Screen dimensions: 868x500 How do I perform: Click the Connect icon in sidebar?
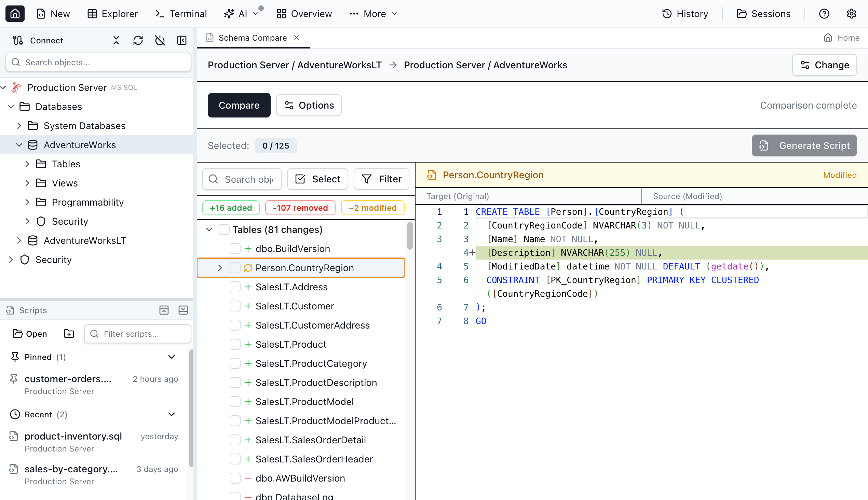point(18,41)
